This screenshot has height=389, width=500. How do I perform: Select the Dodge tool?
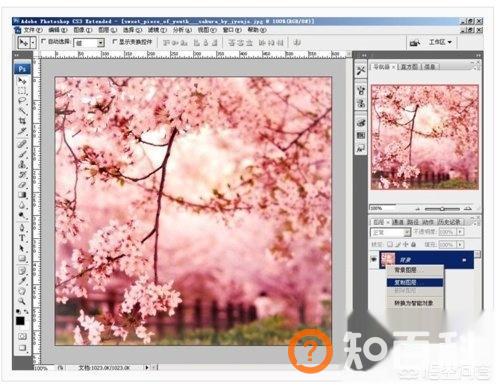(x=22, y=215)
